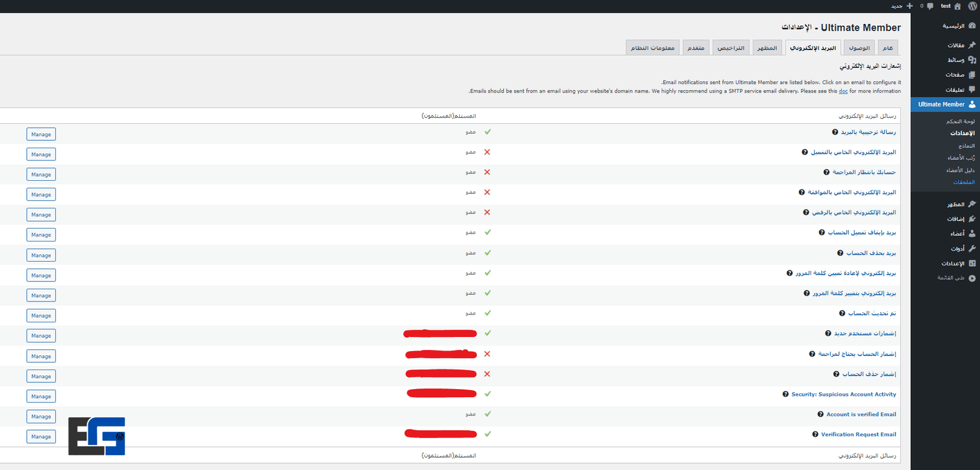The width and height of the screenshot is (980, 470).
Task: Open أعضاء users menu in sidebar
Action: click(x=957, y=233)
